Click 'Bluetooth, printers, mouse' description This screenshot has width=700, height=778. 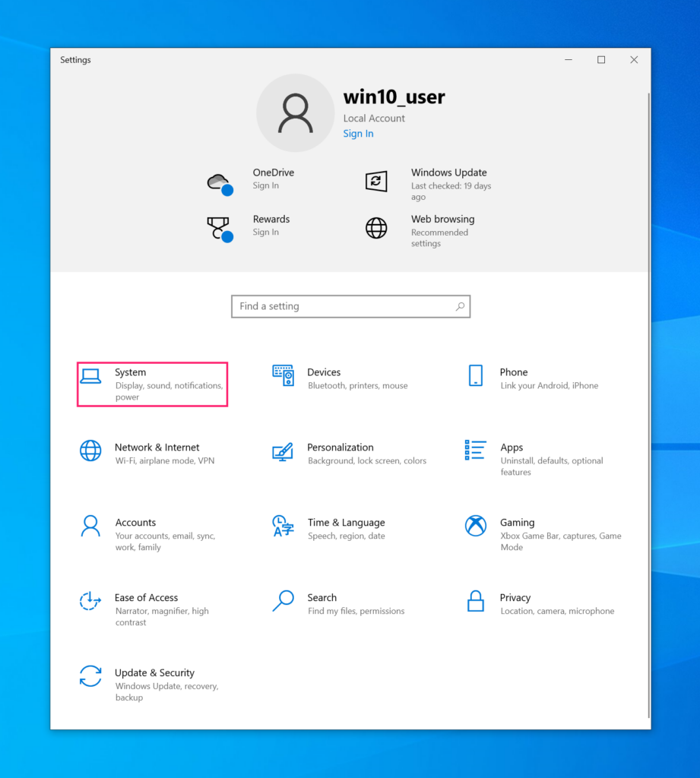point(357,385)
